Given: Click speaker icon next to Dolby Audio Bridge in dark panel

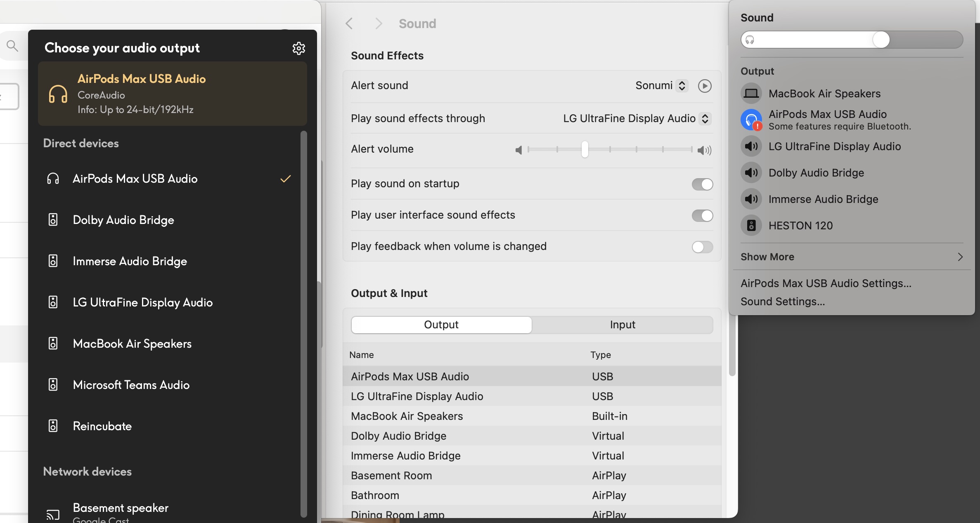Looking at the screenshot, I should click(x=53, y=220).
